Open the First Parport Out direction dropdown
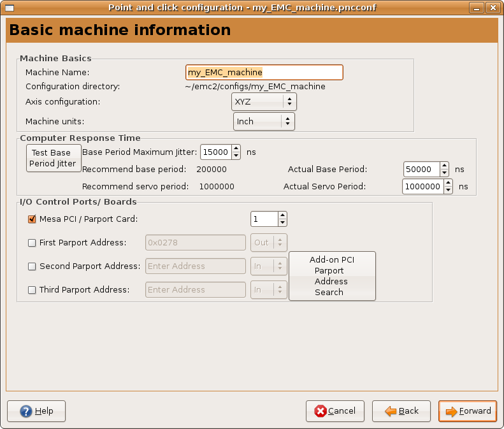 (x=268, y=243)
